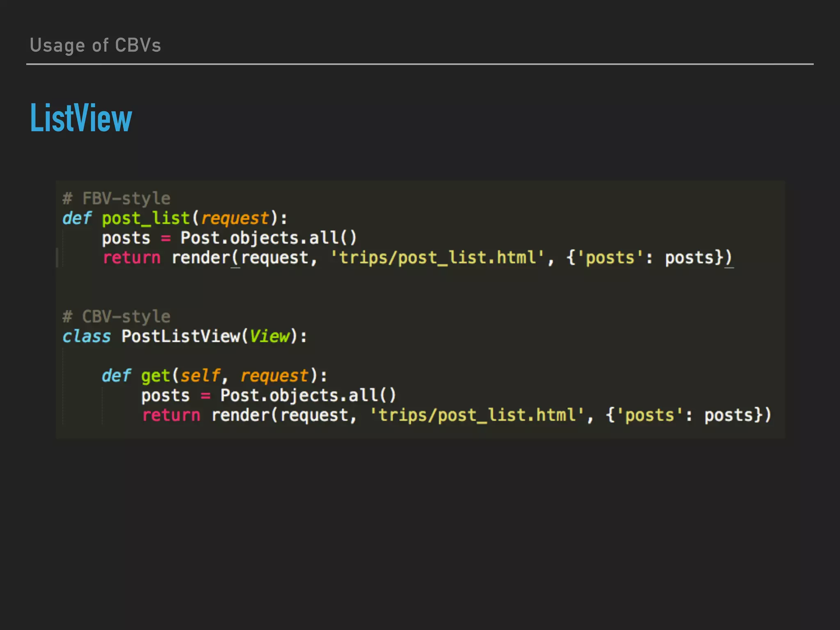
Task: Click the 'return render(...)' line inside the get method
Action: click(x=457, y=415)
